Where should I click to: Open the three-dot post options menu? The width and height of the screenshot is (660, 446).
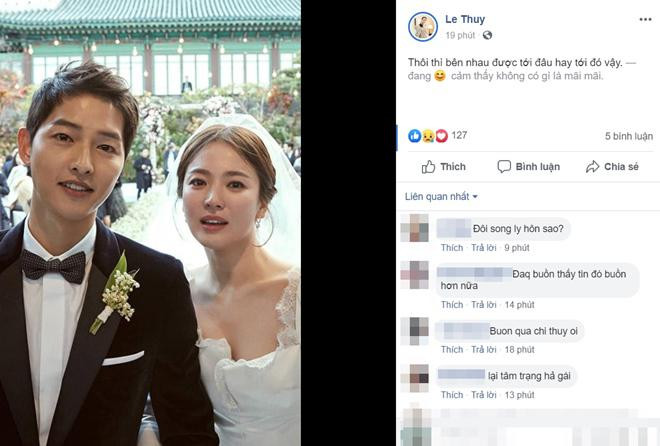pos(645,19)
